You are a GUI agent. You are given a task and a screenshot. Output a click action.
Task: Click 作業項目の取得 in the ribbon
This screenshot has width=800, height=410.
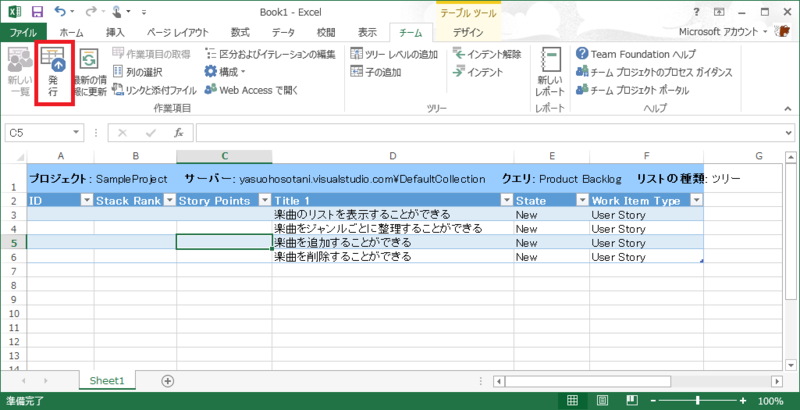(x=151, y=54)
